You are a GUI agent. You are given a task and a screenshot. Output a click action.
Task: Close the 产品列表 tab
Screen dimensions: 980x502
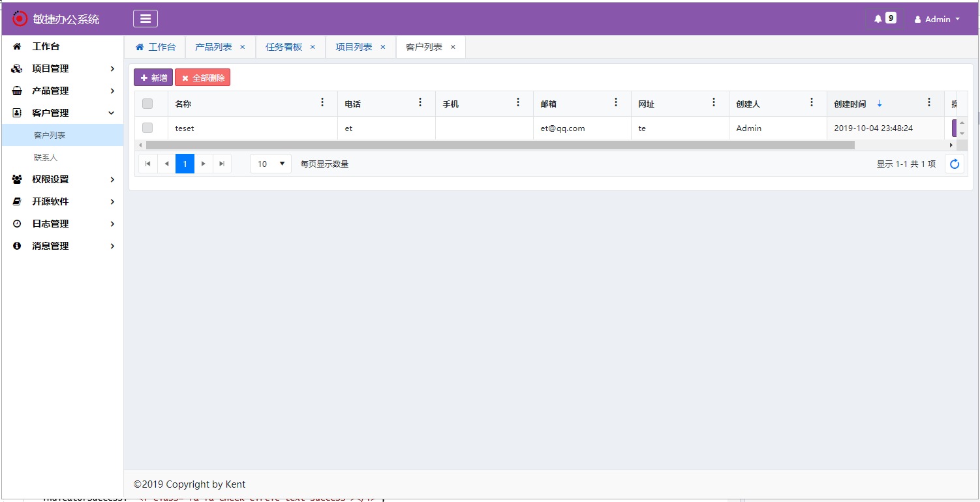click(x=243, y=47)
